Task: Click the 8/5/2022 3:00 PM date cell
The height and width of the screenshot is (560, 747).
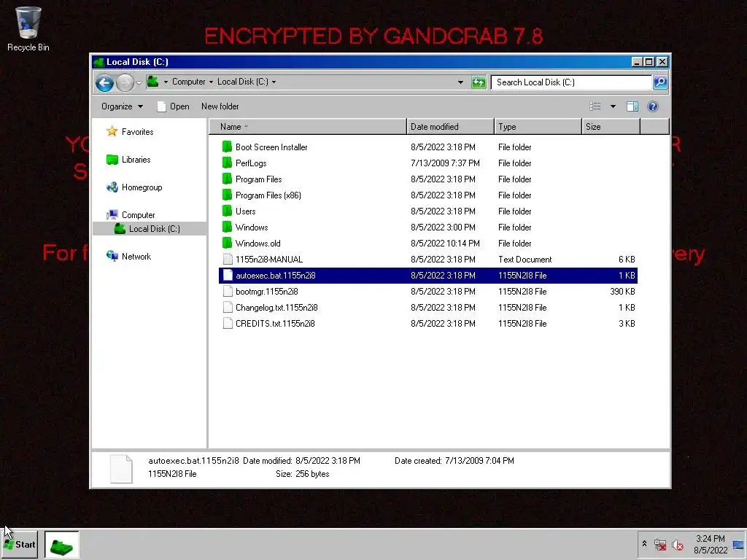Action: tap(443, 227)
